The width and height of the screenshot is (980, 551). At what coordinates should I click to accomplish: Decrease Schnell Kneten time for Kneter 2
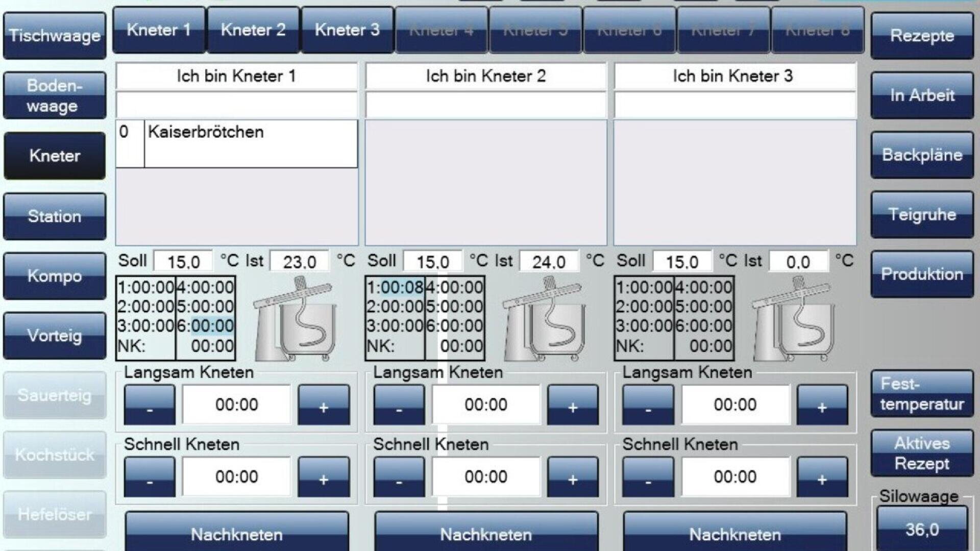pyautogui.click(x=399, y=477)
